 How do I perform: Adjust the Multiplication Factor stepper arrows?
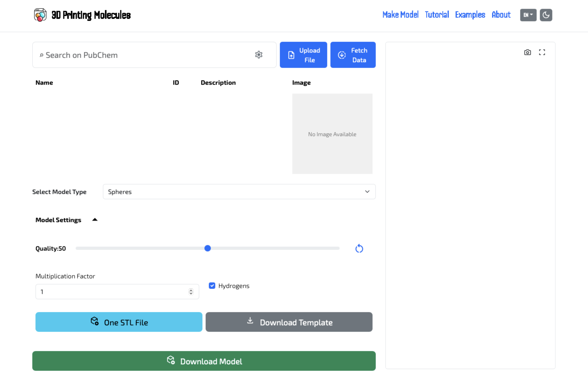coord(191,292)
